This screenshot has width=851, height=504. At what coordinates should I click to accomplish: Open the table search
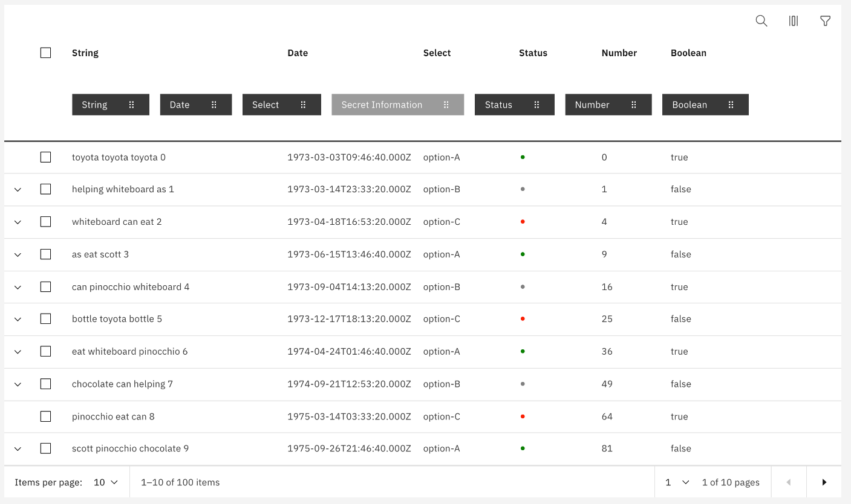pos(761,21)
